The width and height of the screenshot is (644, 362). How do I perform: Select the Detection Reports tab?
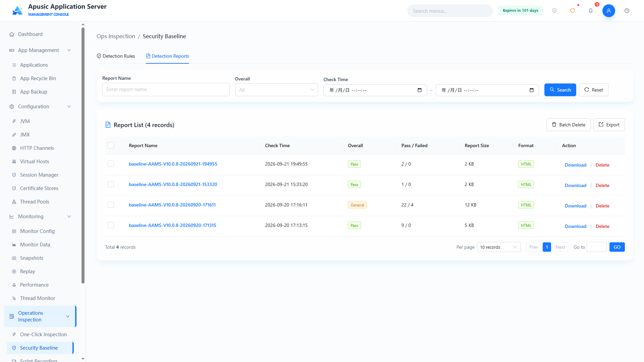pos(167,56)
